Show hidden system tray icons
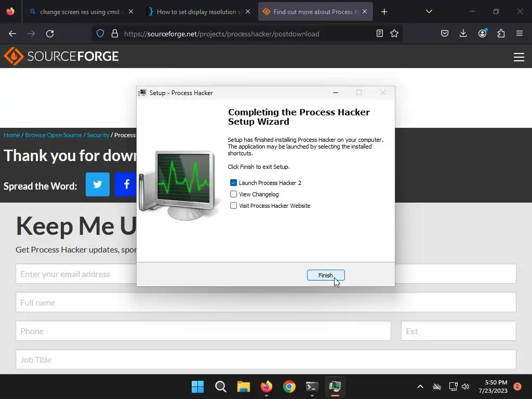 click(420, 387)
